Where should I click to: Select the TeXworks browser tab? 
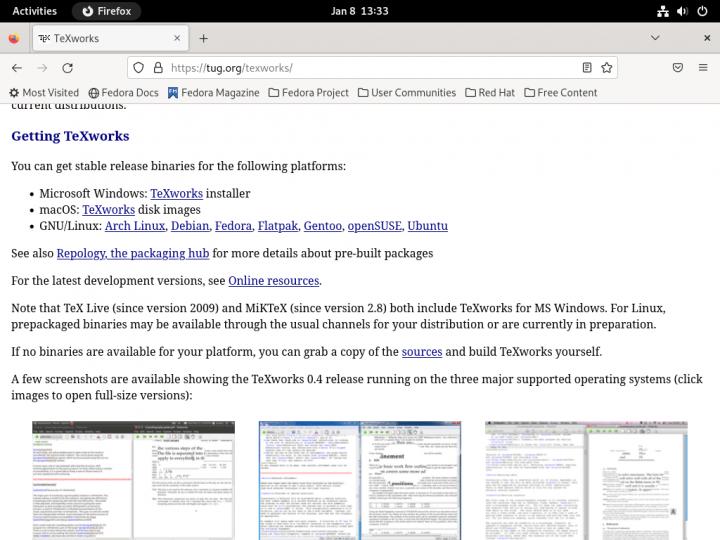pos(110,38)
